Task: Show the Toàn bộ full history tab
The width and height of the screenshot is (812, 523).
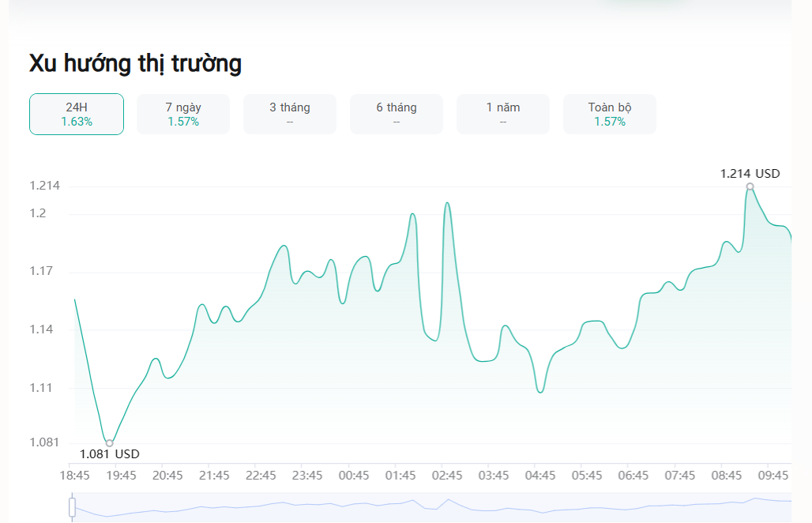Action: pyautogui.click(x=610, y=114)
